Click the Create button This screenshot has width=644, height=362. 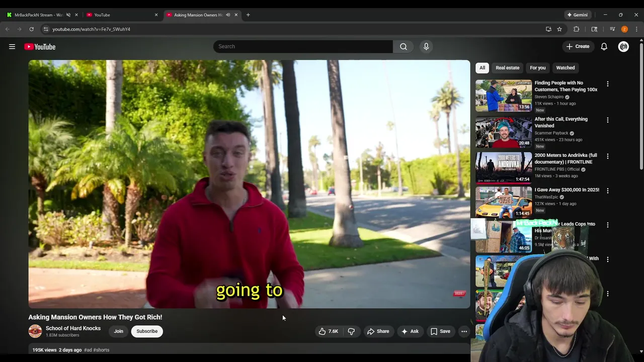click(x=578, y=46)
